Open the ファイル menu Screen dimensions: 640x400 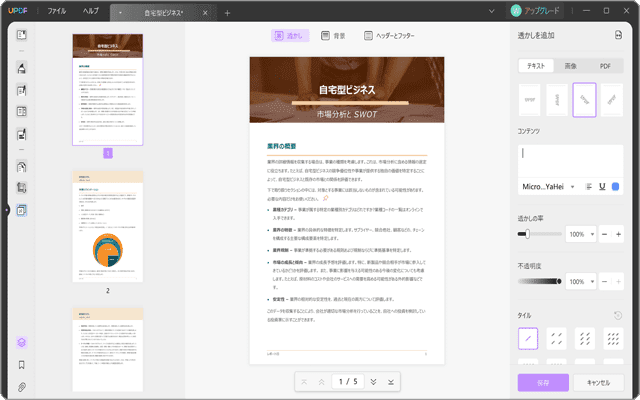[57, 11]
